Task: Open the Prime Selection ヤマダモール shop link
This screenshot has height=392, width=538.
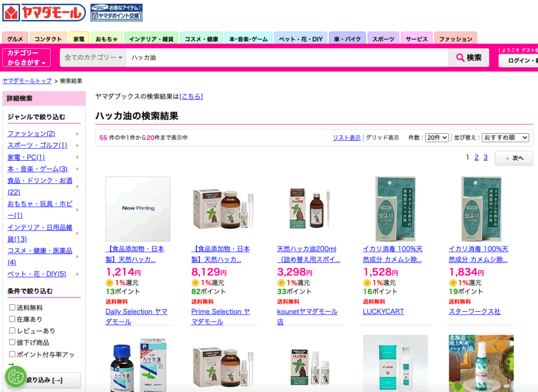Action: tap(221, 316)
